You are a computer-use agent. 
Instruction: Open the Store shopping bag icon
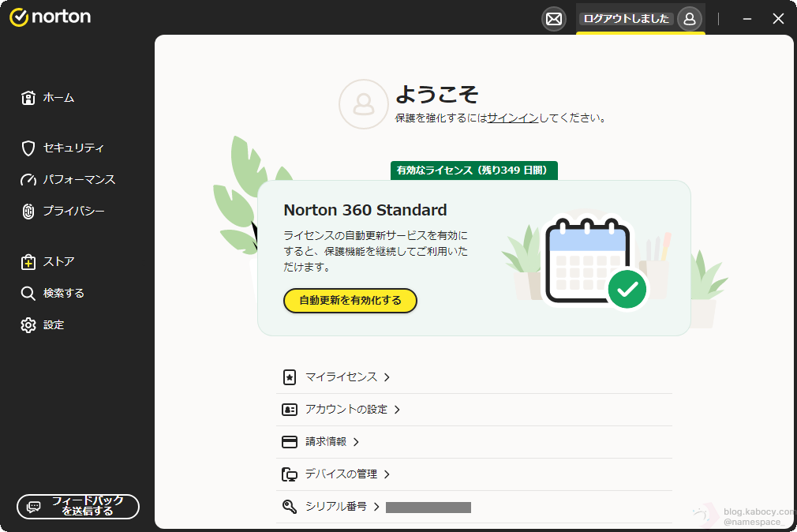[28, 262]
